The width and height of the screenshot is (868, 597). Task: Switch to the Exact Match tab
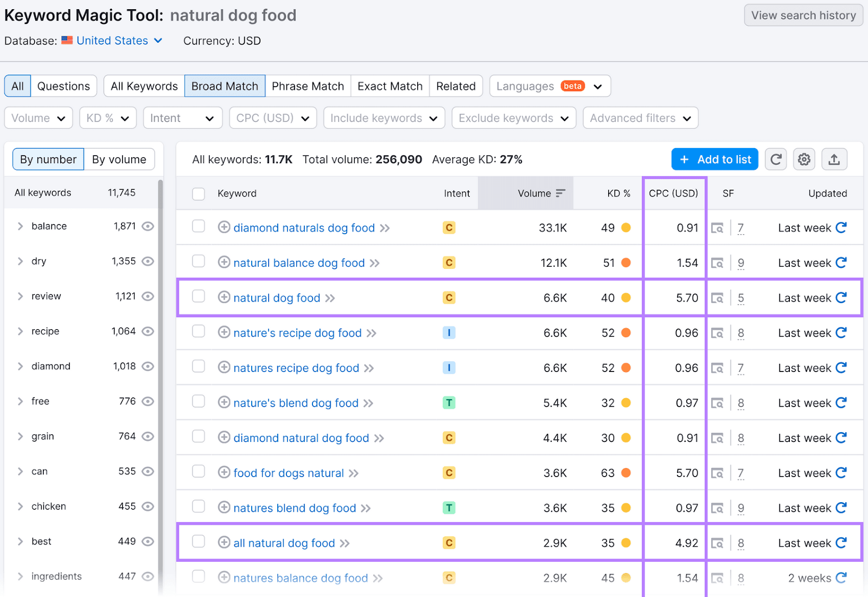(390, 86)
